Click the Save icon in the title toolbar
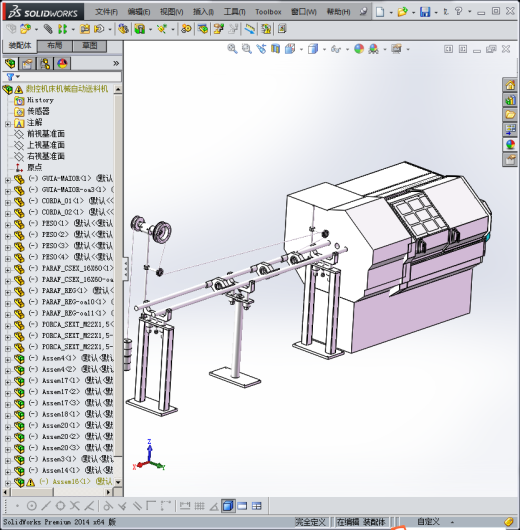 coord(425,12)
